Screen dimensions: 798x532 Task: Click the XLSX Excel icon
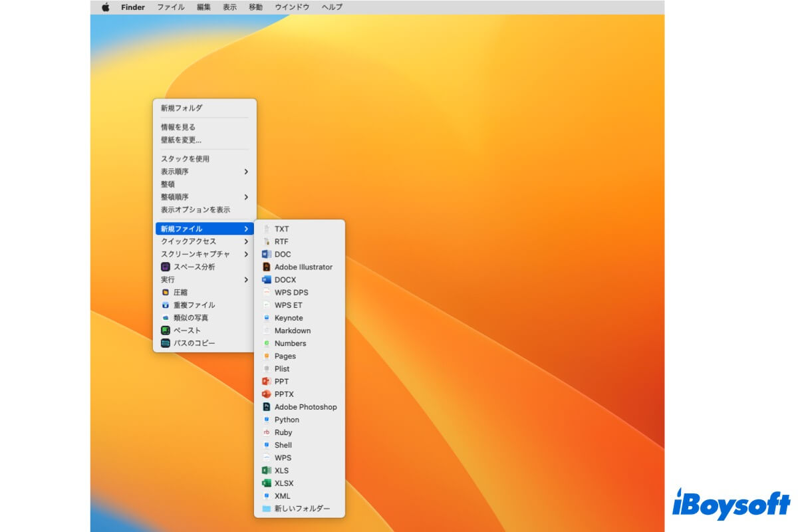coord(267,483)
